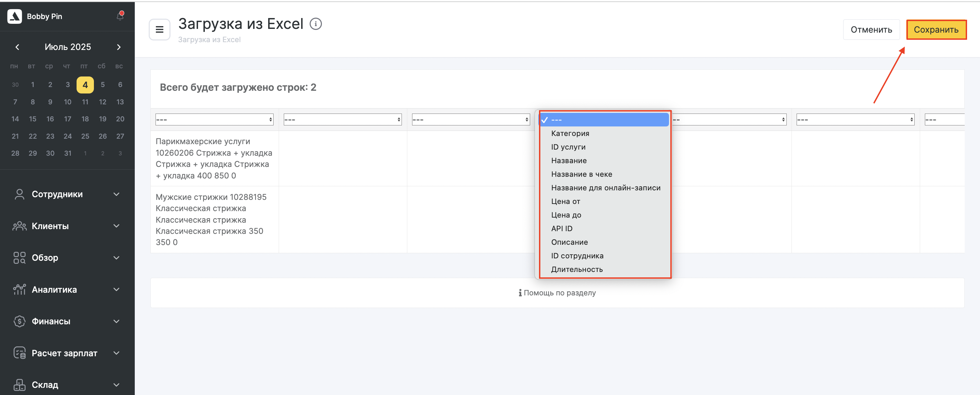980x395 pixels.
Task: Click the Клиенты group icon
Action: [19, 226]
